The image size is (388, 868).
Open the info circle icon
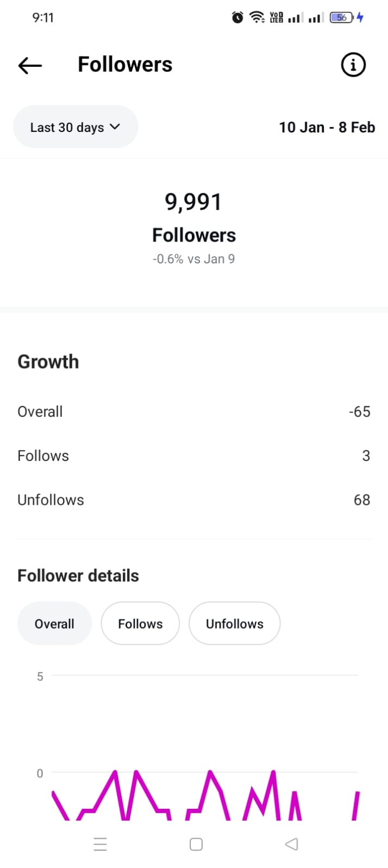[x=353, y=65]
